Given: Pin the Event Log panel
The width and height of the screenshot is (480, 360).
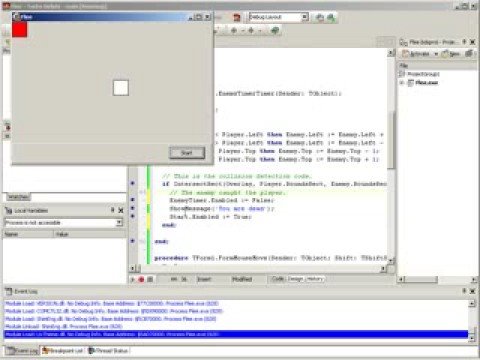Looking at the screenshot, I should coord(464,291).
